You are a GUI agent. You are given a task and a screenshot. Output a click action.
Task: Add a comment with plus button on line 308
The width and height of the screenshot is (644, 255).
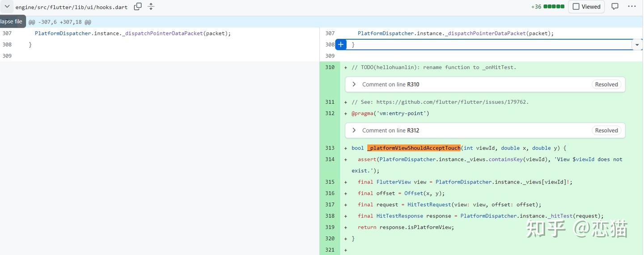click(341, 44)
